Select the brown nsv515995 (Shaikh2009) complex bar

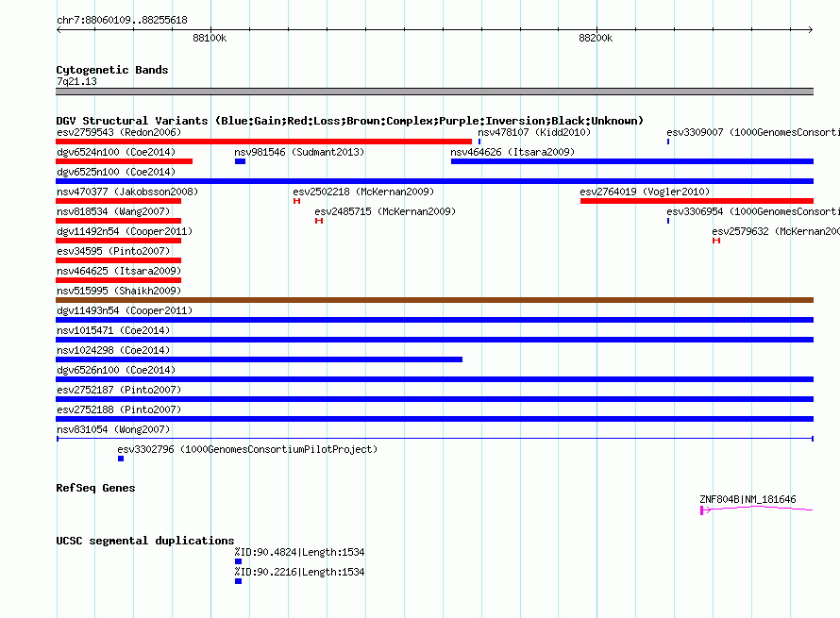434,300
